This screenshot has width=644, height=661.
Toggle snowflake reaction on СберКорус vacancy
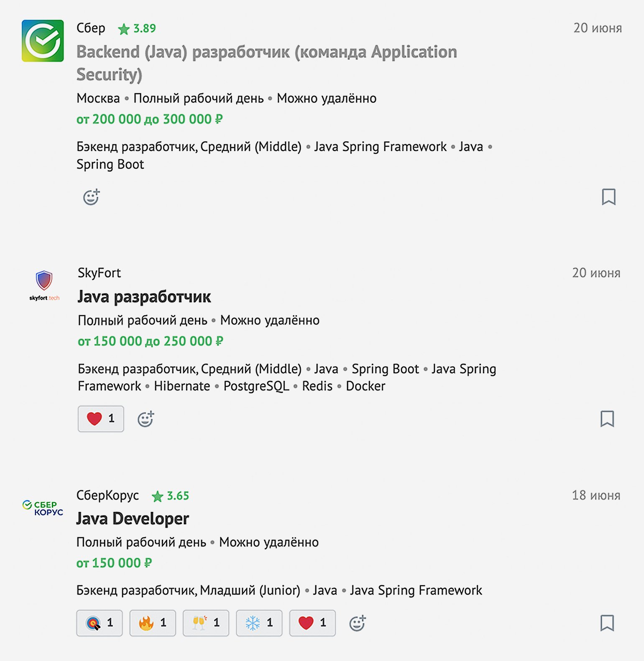(x=259, y=623)
